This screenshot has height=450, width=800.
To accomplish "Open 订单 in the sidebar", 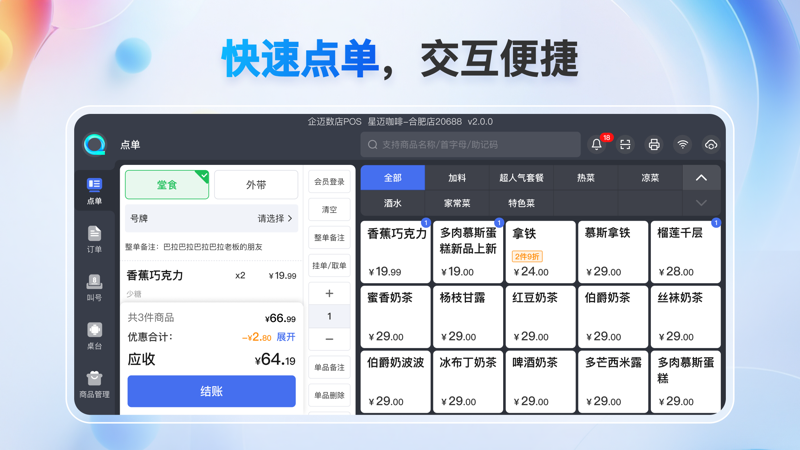I will [94, 240].
